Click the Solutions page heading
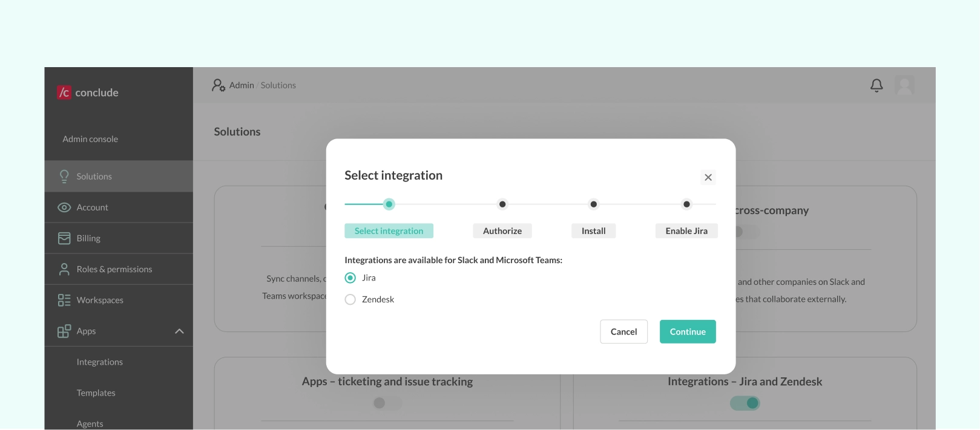Image resolution: width=980 pixels, height=430 pixels. pyautogui.click(x=237, y=132)
